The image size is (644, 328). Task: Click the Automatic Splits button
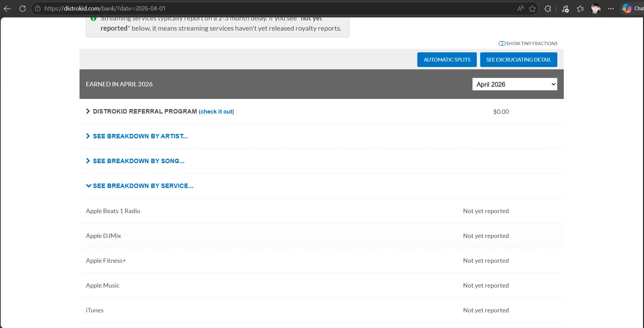(x=447, y=59)
